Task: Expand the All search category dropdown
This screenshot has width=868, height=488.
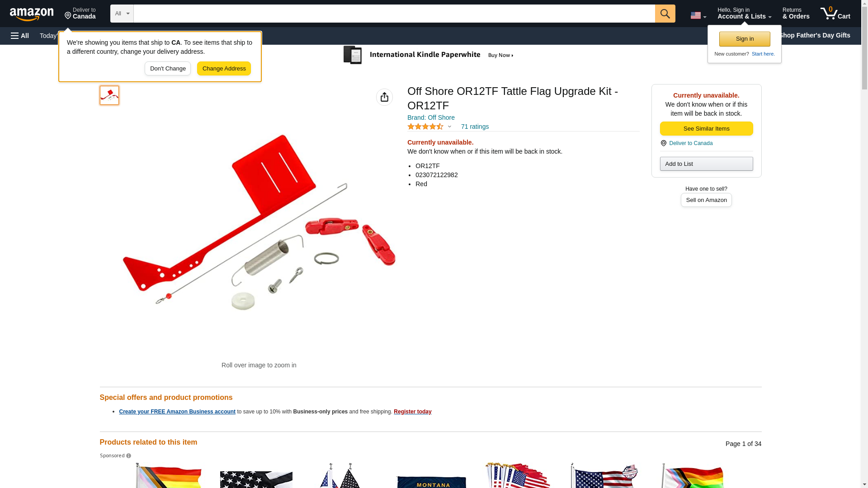Action: (122, 14)
